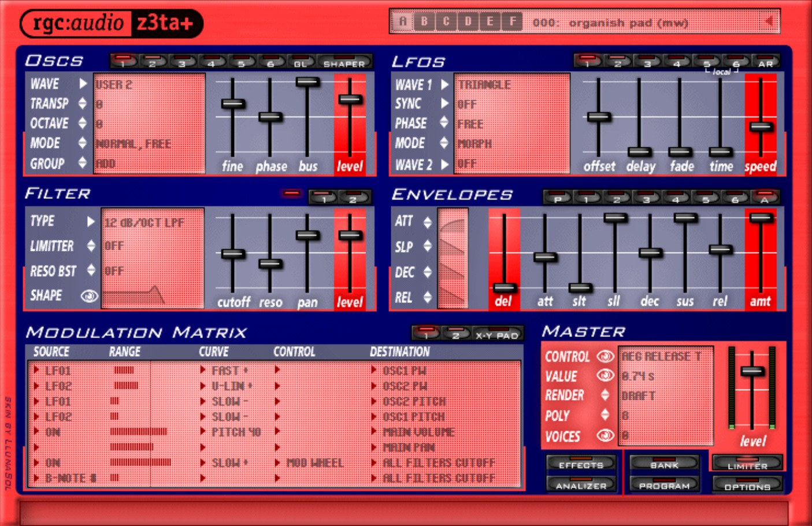This screenshot has width=812, height=526.
Task: Click the filter link indicator light
Action: [292, 193]
